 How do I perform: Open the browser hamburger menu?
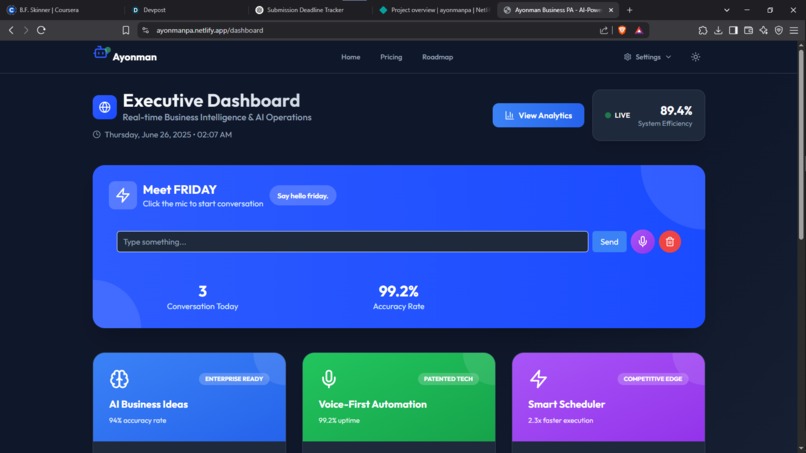point(794,30)
